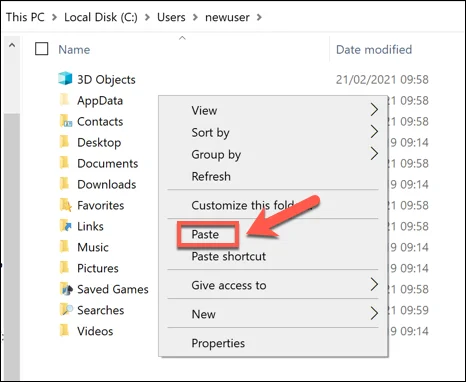The height and width of the screenshot is (382, 466).
Task: Open breadcrumb chevron after newuser
Action: click(259, 17)
